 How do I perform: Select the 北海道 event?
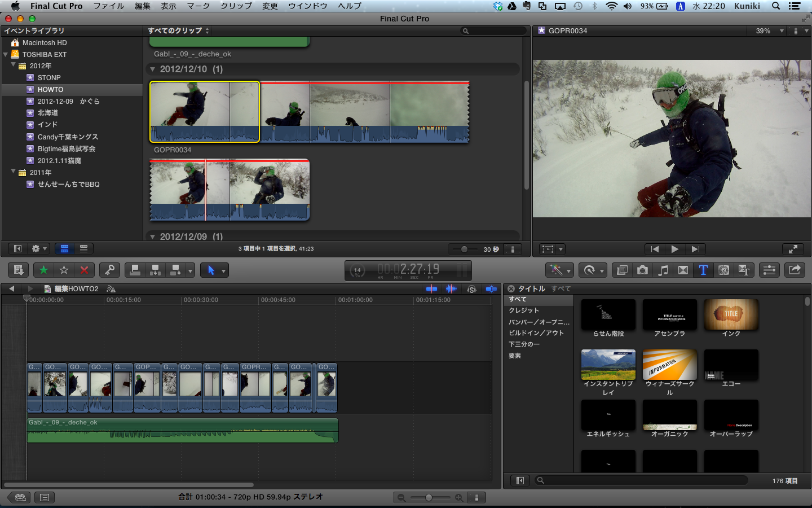pyautogui.click(x=48, y=113)
